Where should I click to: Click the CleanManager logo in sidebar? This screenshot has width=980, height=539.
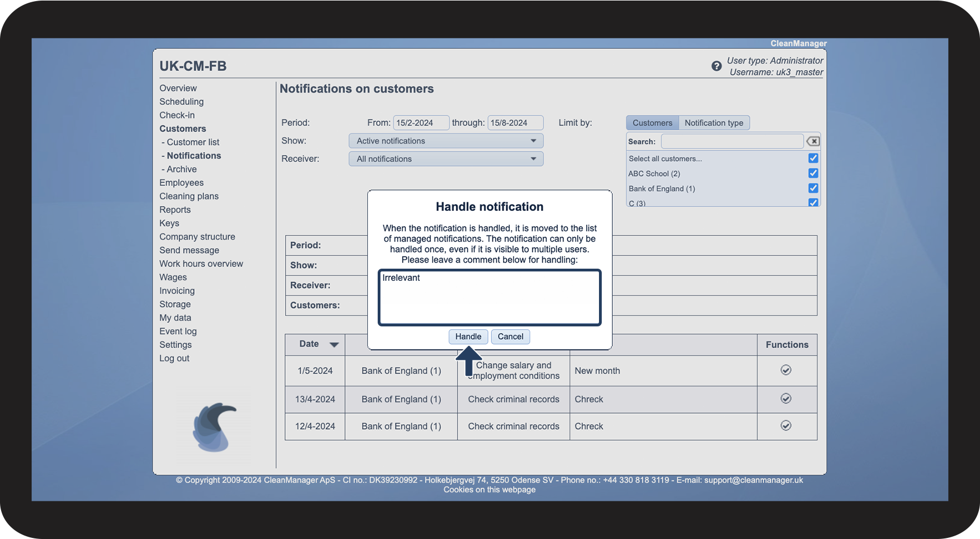click(x=214, y=427)
